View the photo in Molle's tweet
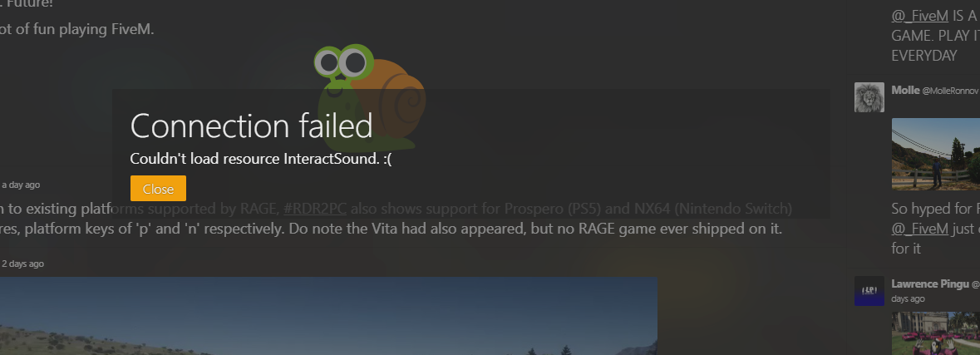 [x=936, y=154]
